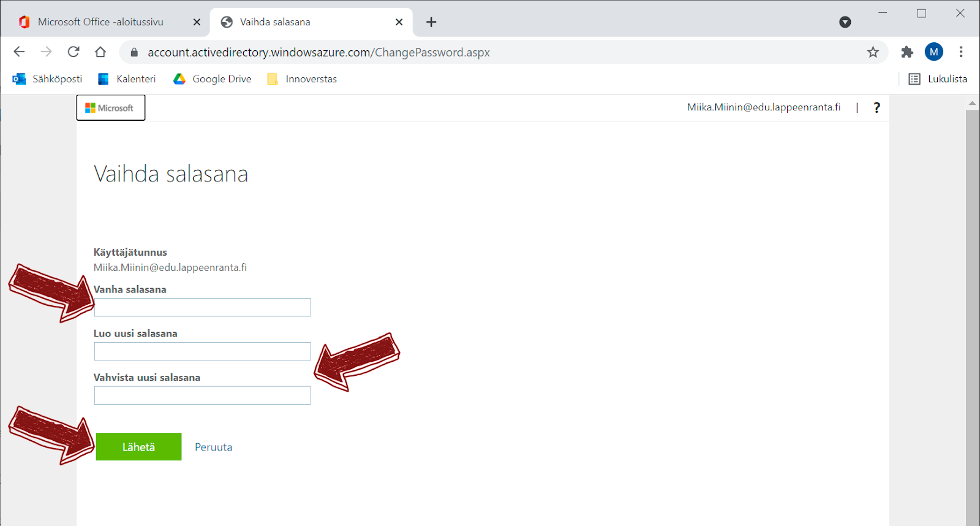Open the Innoverstas bookmark folder
This screenshot has width=980, height=526.
302,79
